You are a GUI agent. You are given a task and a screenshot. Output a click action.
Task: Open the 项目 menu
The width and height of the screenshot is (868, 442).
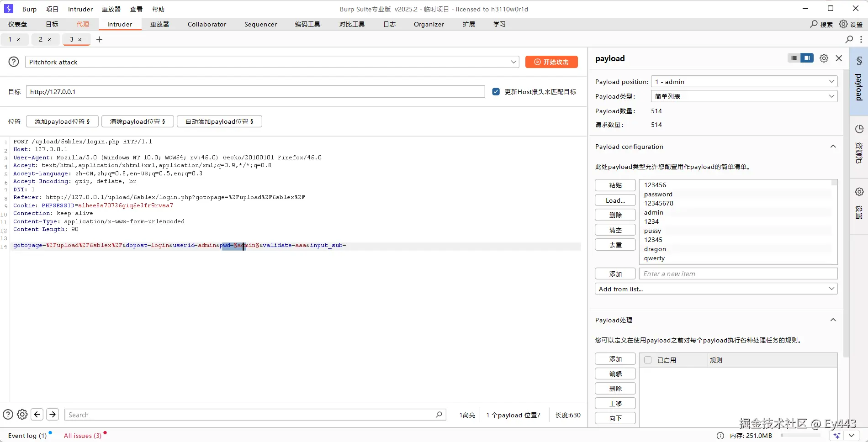[52, 9]
